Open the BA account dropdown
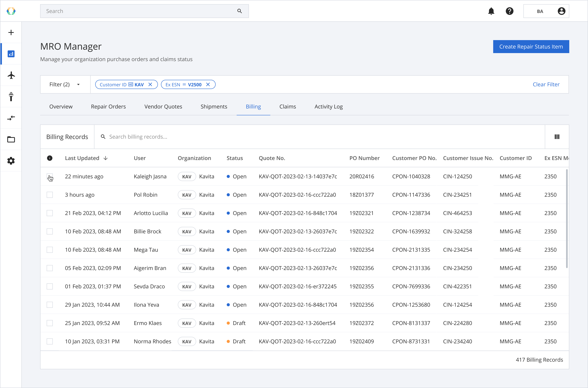This screenshot has height=388, width=588. click(x=546, y=11)
